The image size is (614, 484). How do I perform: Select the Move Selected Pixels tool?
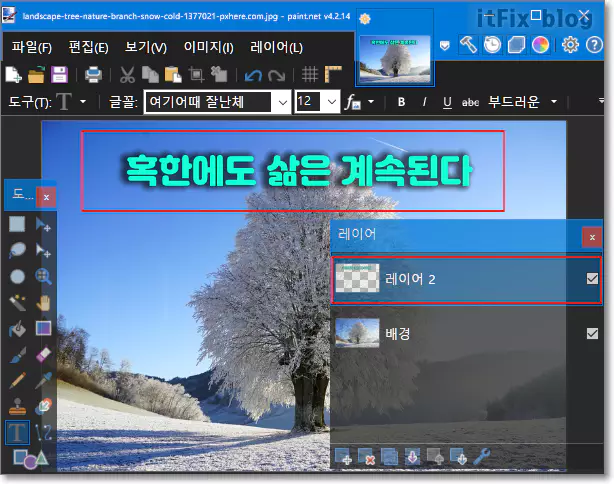43,224
